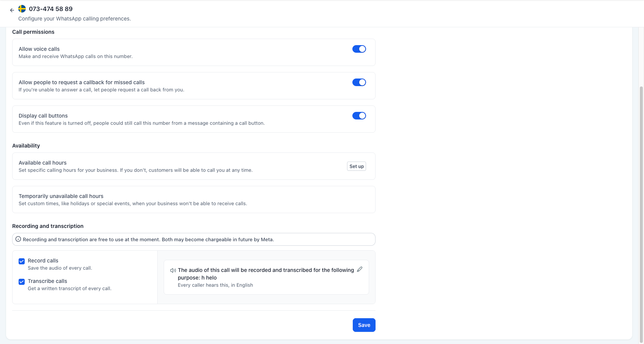Click 'Get a written transcript of every call.'
This screenshot has width=644, height=344.
coord(69,289)
